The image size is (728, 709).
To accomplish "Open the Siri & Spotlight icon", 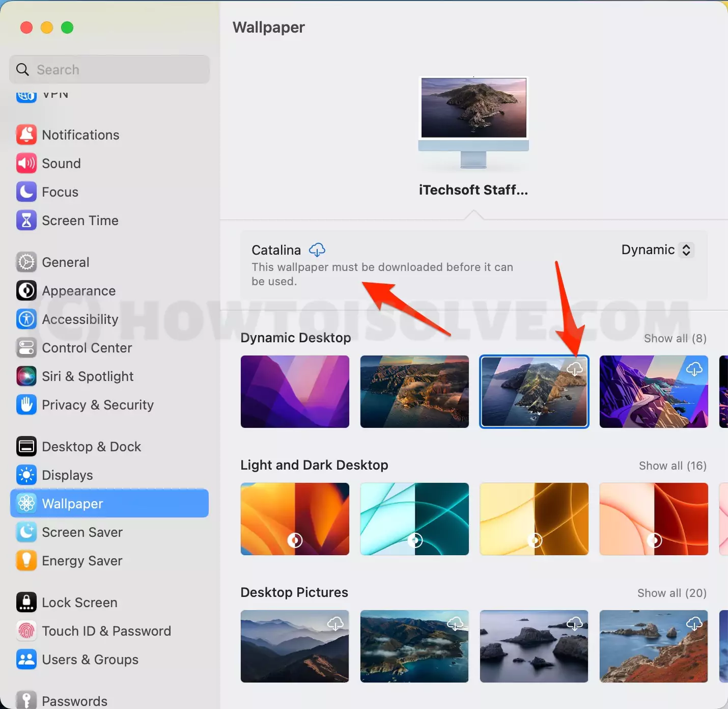I will pos(26,376).
